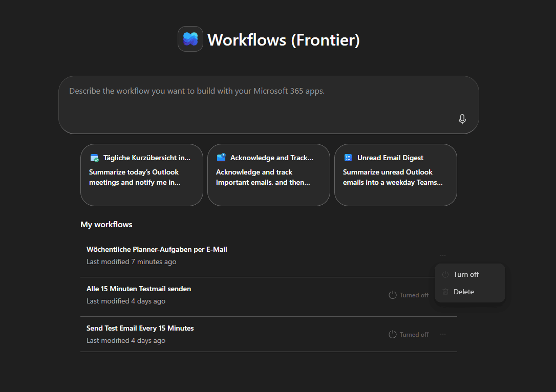Choose Delete from the context menu
Viewport: 556px width, 392px height.
click(x=464, y=292)
